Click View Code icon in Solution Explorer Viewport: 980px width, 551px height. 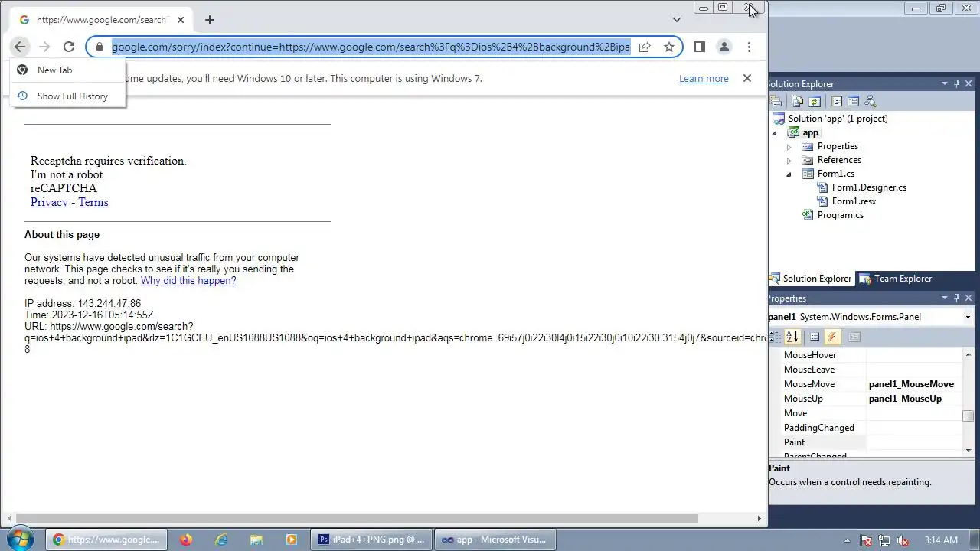click(x=837, y=101)
